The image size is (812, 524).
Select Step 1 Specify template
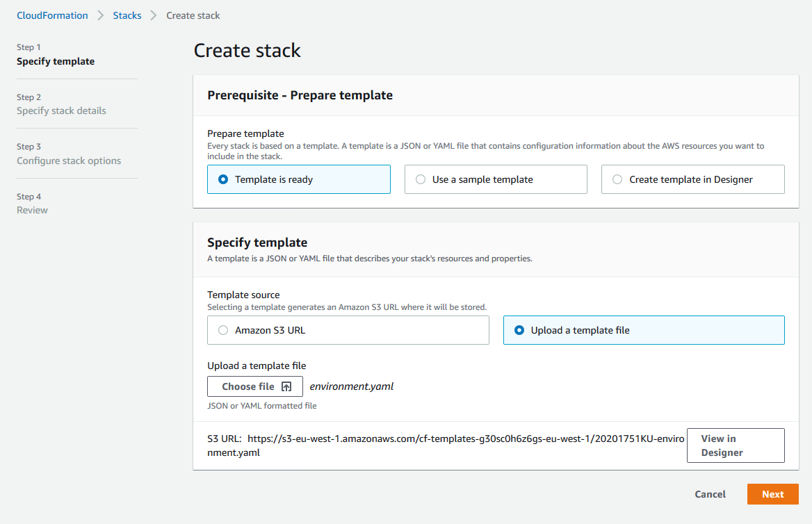[x=56, y=54]
